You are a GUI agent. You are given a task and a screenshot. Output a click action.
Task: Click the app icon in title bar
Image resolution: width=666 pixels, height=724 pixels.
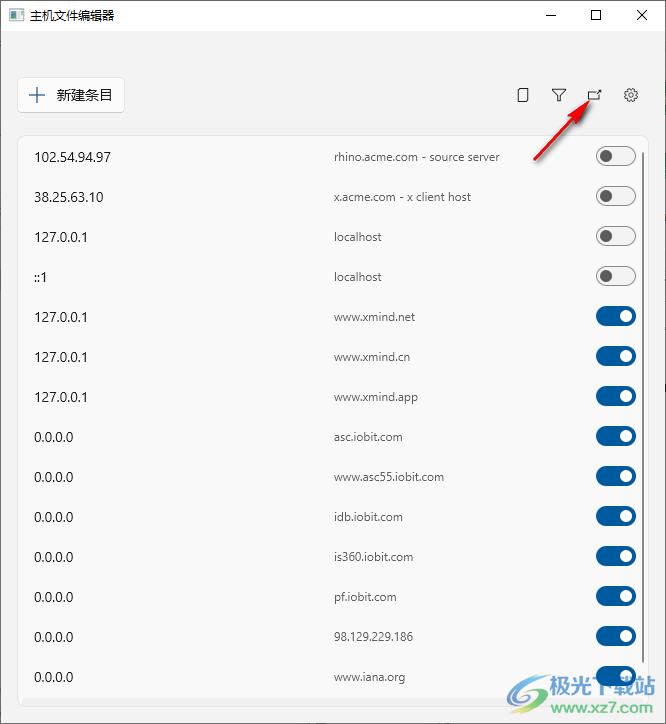16,15
